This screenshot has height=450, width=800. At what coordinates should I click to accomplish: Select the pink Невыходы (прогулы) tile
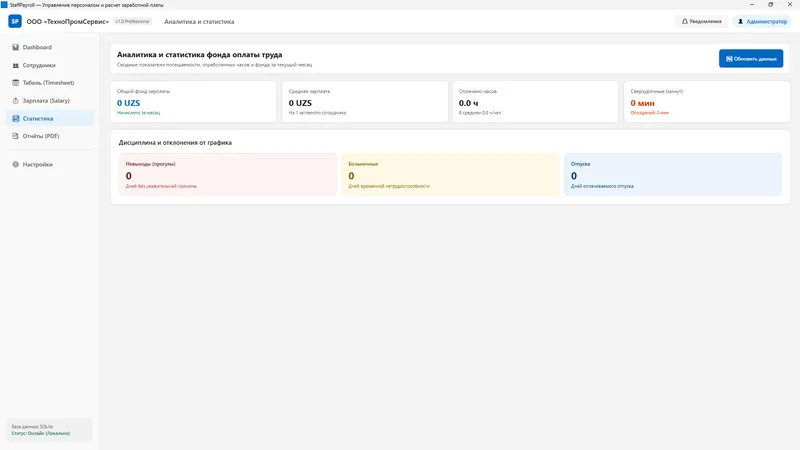pos(228,174)
